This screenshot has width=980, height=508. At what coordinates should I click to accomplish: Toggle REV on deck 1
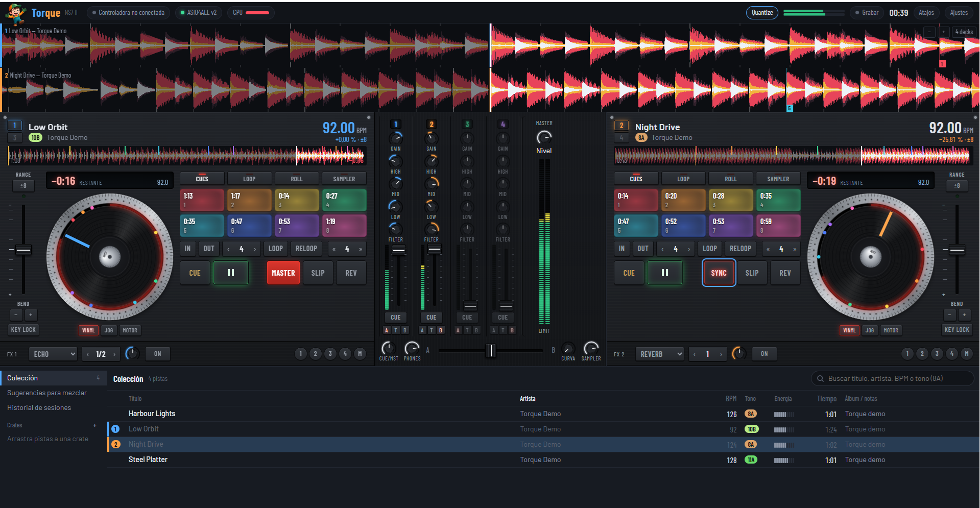[351, 273]
